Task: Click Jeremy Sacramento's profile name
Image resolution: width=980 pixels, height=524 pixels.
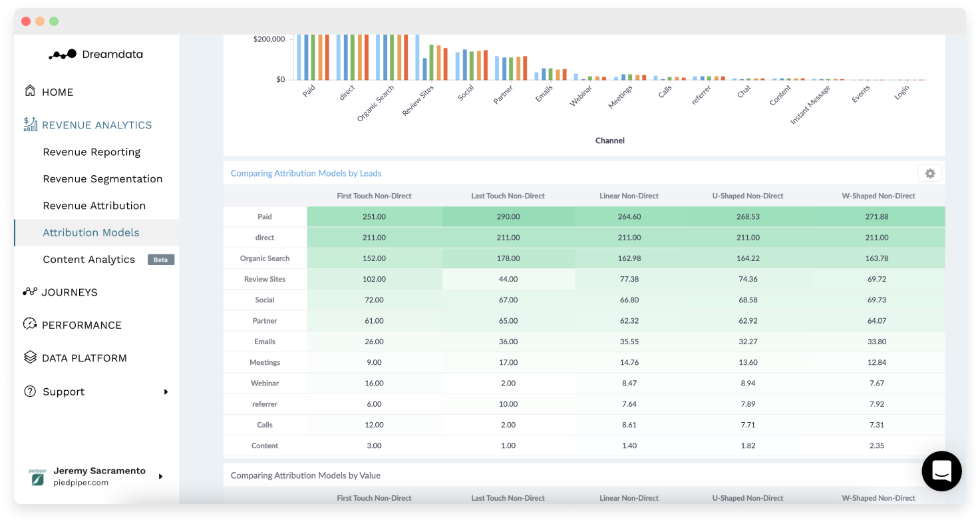Action: tap(99, 471)
